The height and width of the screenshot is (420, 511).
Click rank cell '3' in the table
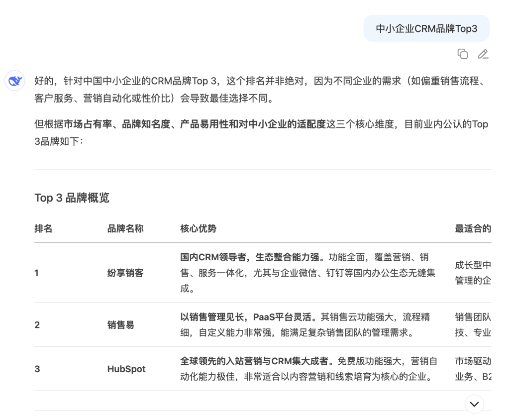pyautogui.click(x=37, y=369)
